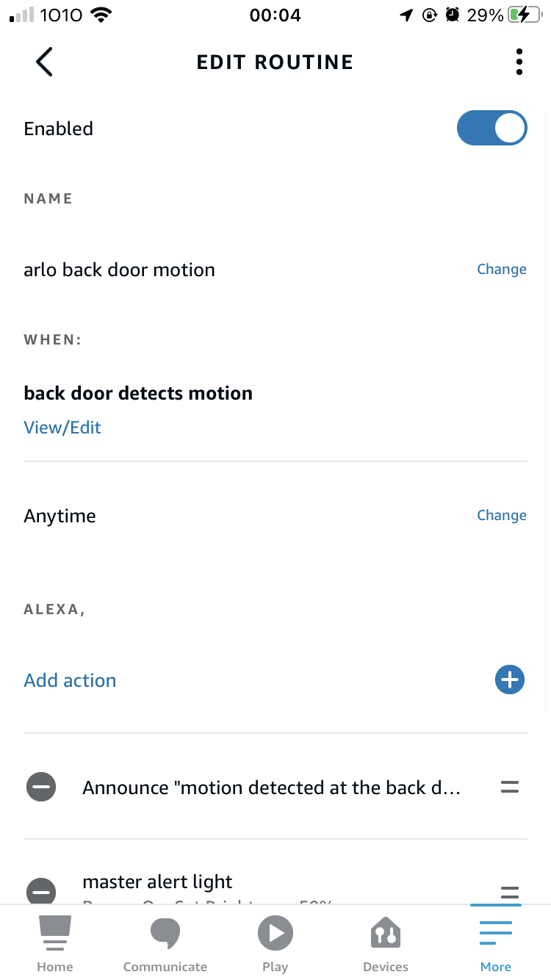Open the three-dot options menu
Viewport: 551px width, 980px height.
point(519,62)
